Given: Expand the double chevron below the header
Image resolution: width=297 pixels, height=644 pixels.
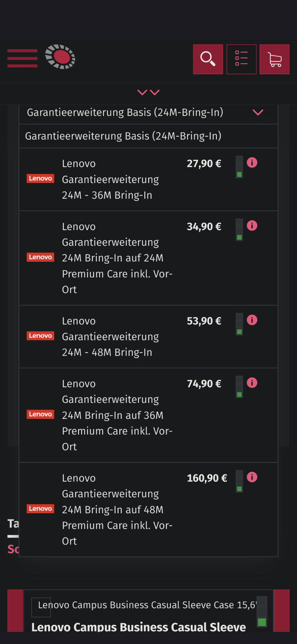Looking at the screenshot, I should [148, 92].
